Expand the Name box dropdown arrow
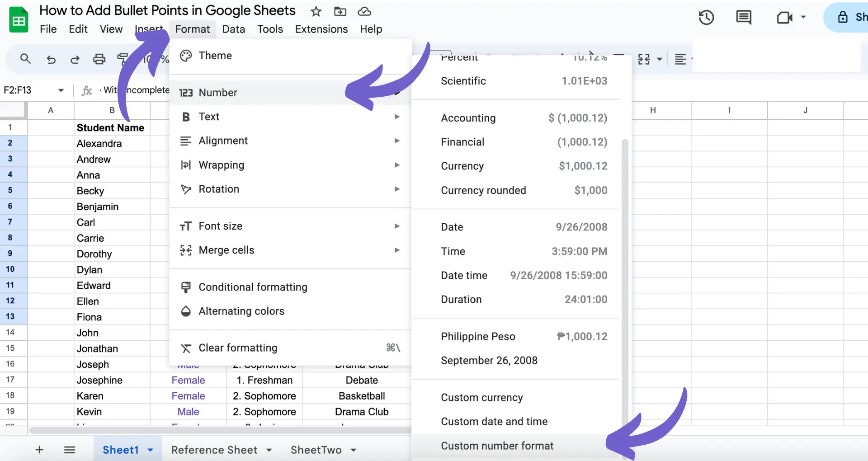Image resolution: width=868 pixels, height=461 pixels. click(61, 90)
